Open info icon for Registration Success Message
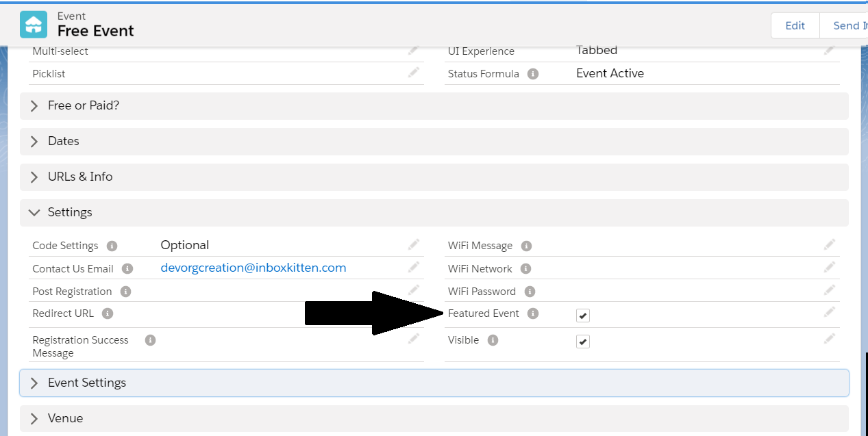 point(151,340)
